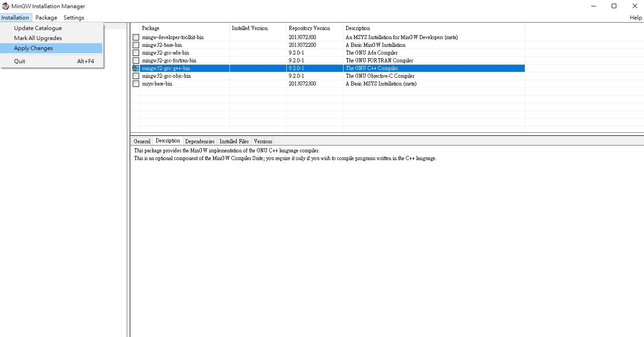The image size is (644, 337).
Task: Click version 9.2.0-1 in the ada row
Action: coord(296,53)
